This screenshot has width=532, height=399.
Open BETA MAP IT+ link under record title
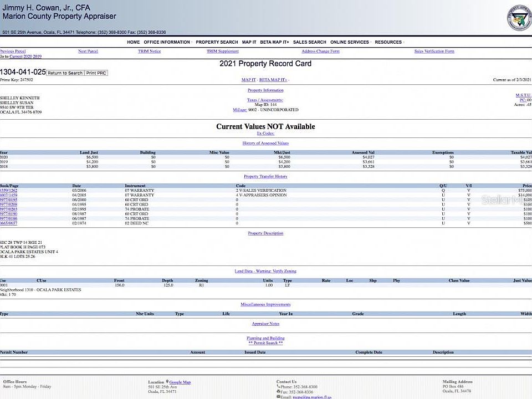(273, 80)
